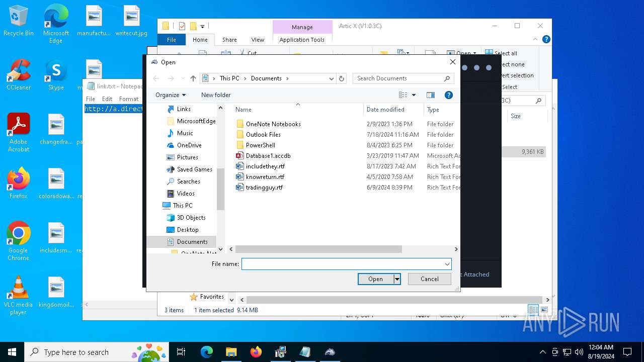Click the Open button in dialog
The width and height of the screenshot is (644, 362).
tap(375, 279)
